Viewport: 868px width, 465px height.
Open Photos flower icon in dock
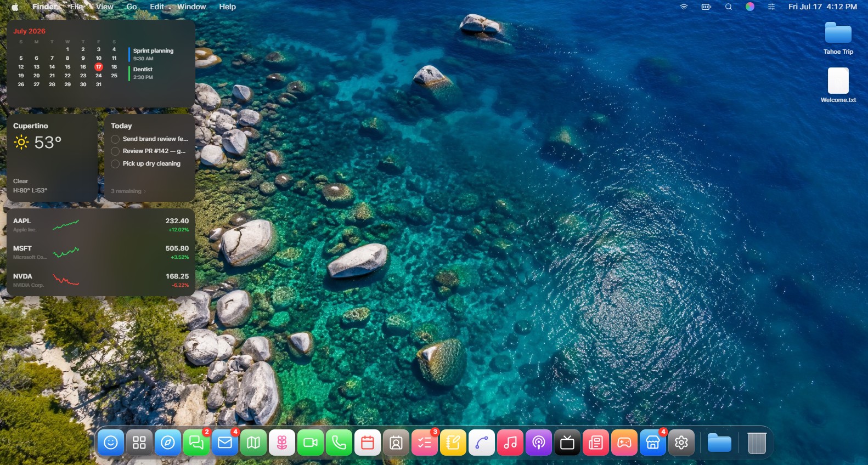(282, 443)
